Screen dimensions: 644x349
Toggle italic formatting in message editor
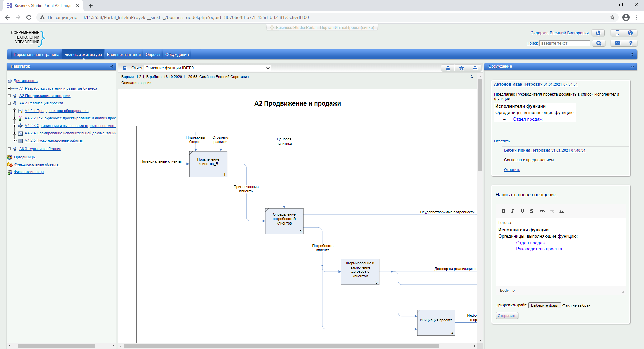(x=513, y=211)
